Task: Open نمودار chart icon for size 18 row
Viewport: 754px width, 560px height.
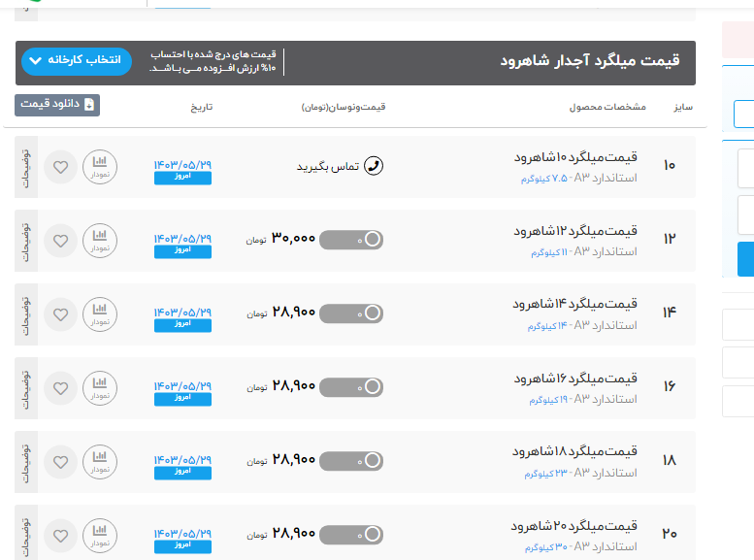Action: tap(99, 461)
